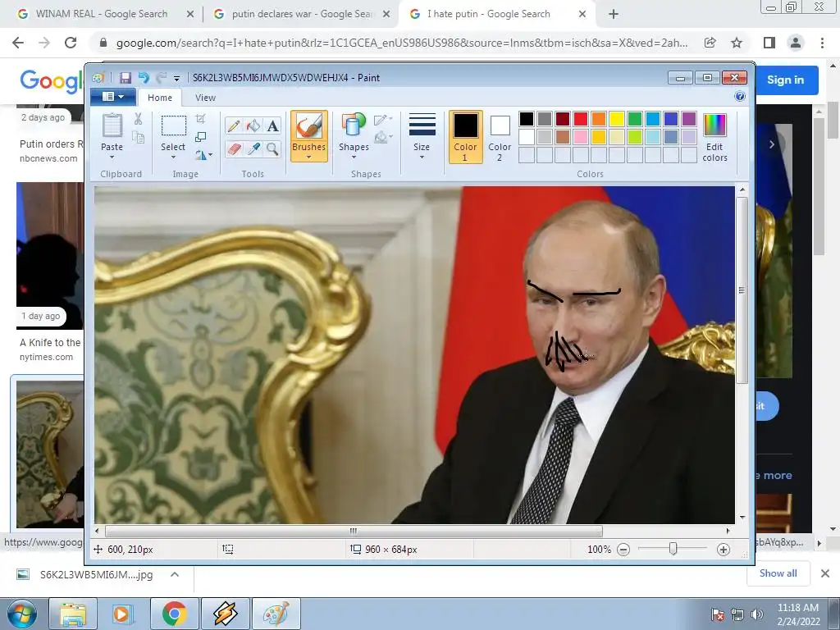Select Color 1 foreground box
This screenshot has width=840, height=630.
466,137
